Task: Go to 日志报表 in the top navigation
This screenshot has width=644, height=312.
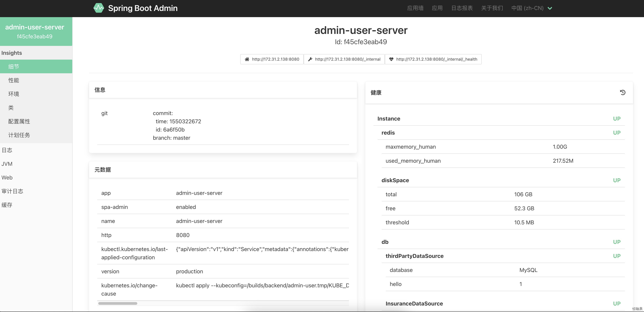Action: click(462, 8)
